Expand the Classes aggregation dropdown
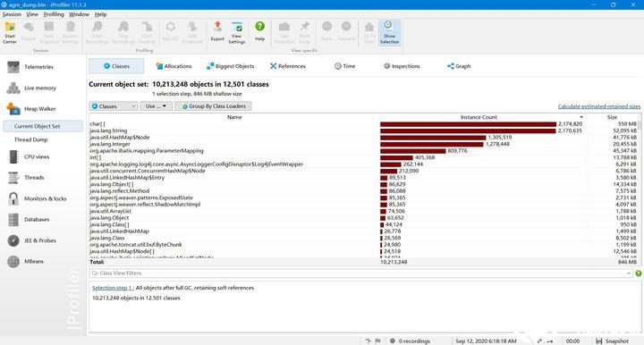Image resolution: width=644 pixels, height=345 pixels. (x=114, y=106)
